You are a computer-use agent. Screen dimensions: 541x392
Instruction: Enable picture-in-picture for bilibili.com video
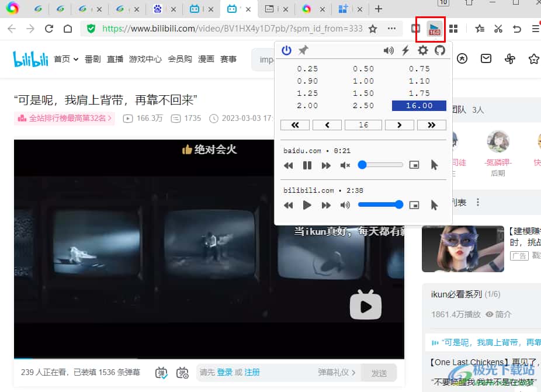click(414, 205)
